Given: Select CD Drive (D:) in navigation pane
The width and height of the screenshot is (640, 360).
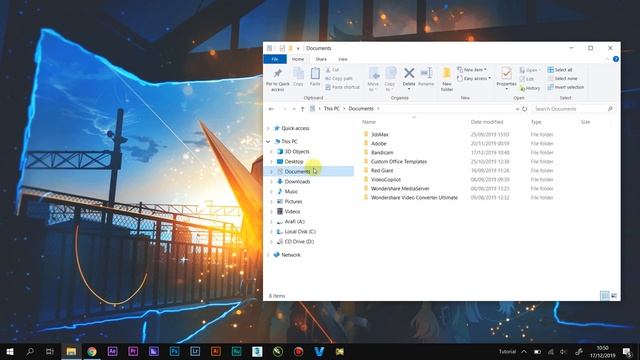Looking at the screenshot, I should pos(299,242).
